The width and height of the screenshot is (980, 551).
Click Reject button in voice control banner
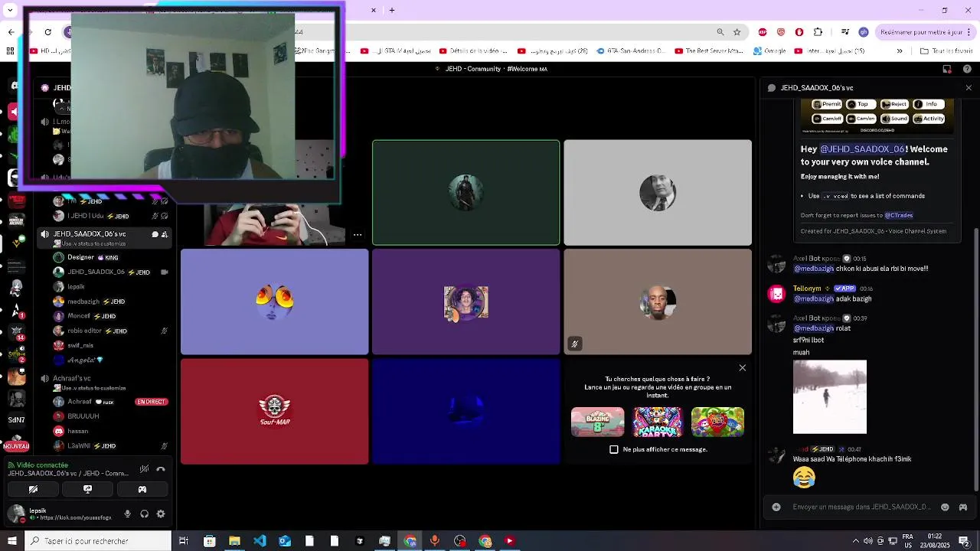(x=895, y=104)
